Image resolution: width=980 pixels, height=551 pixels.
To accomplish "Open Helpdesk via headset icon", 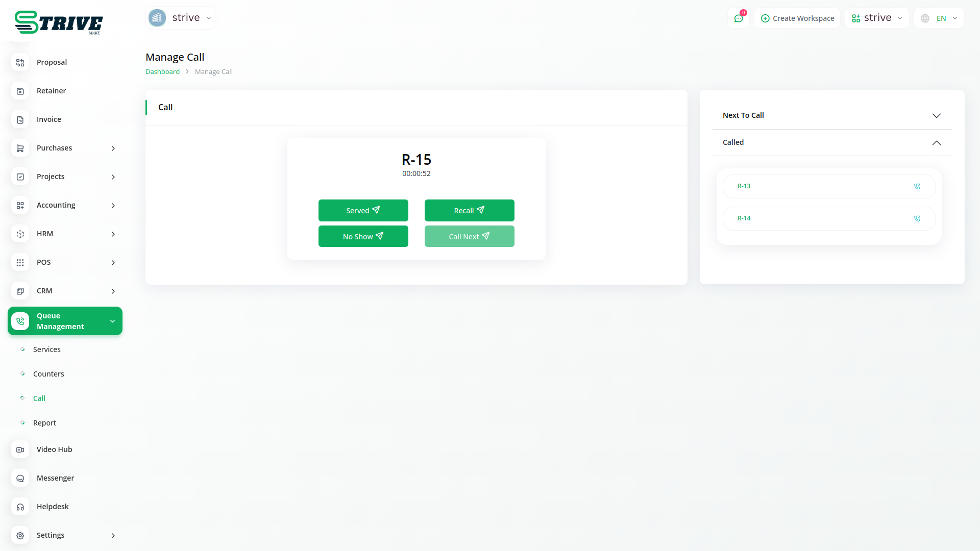I will click(x=20, y=507).
